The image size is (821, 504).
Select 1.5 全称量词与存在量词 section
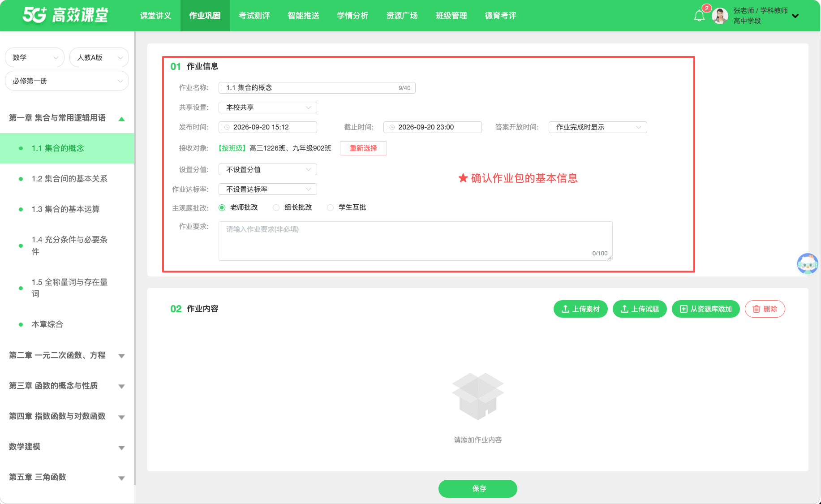67,288
